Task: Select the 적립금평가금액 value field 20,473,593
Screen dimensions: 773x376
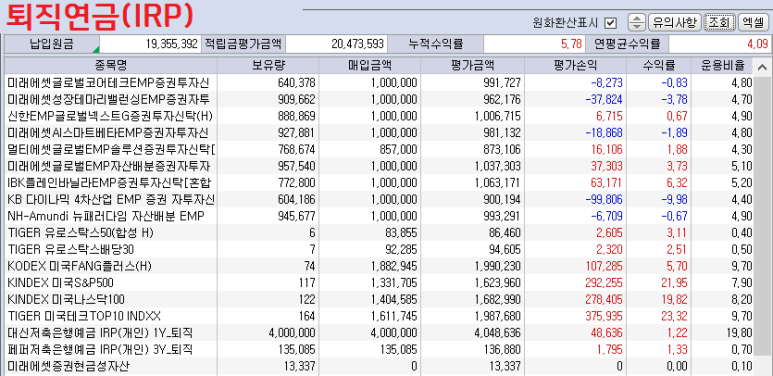Action: click(x=336, y=44)
